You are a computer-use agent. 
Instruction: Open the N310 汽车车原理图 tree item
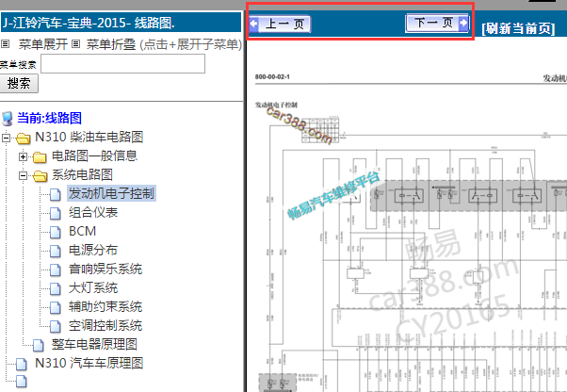click(x=89, y=363)
